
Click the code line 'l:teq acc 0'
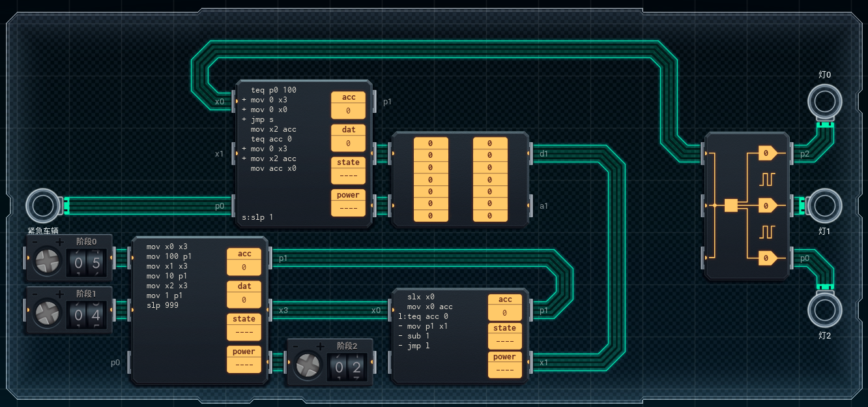(x=423, y=316)
